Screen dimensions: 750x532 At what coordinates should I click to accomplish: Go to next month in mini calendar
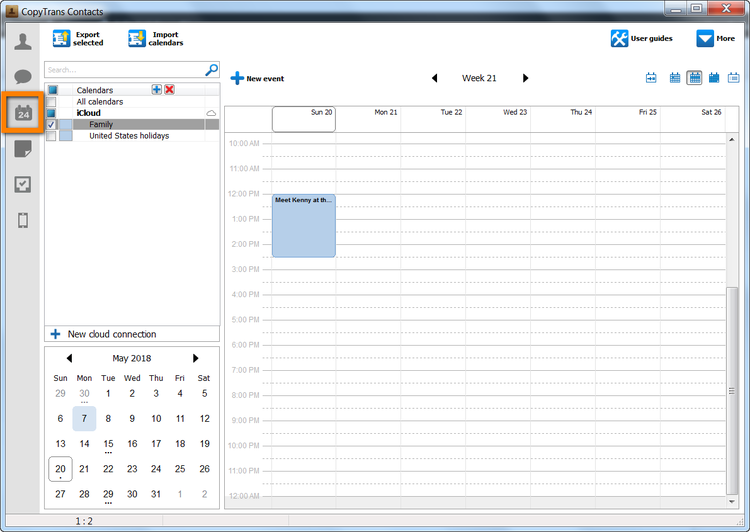pyautogui.click(x=195, y=358)
